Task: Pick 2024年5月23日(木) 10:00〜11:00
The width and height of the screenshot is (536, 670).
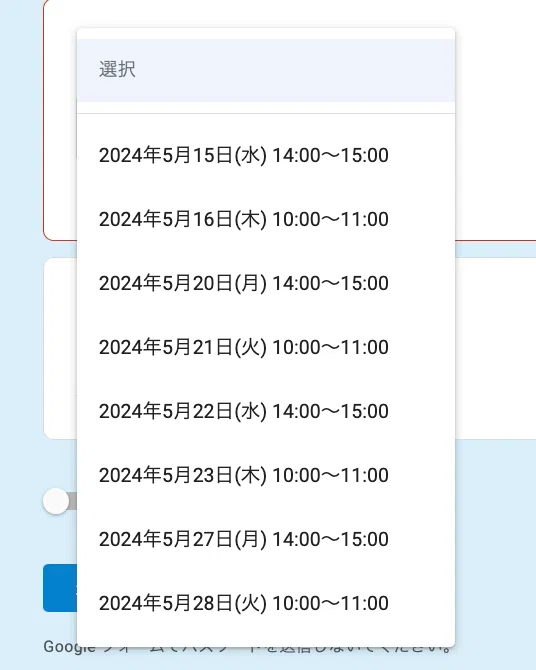Action: click(266, 475)
